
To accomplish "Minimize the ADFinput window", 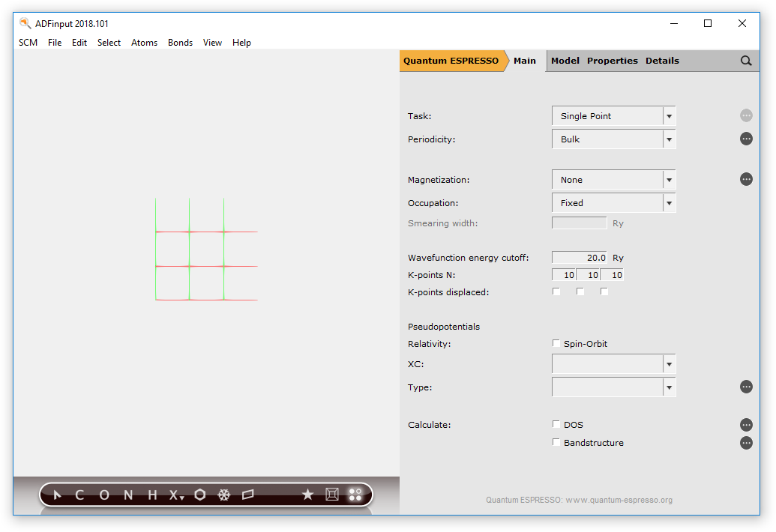I will pyautogui.click(x=674, y=23).
